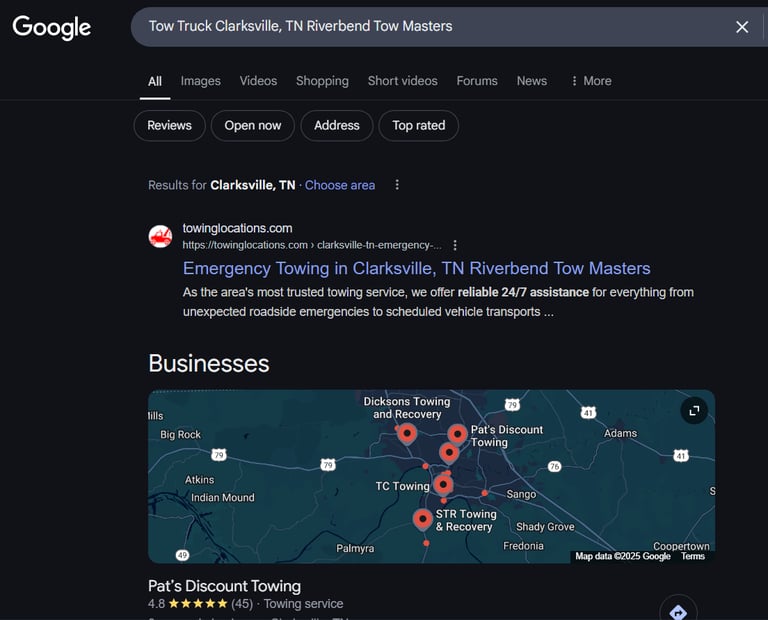Apply the Address filter chip

pos(336,126)
